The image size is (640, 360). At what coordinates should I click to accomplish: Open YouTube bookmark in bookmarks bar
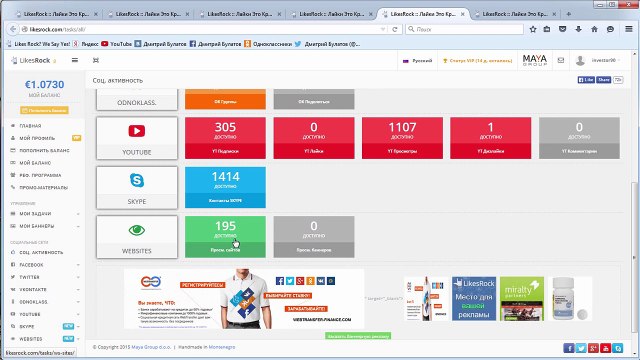pos(117,44)
